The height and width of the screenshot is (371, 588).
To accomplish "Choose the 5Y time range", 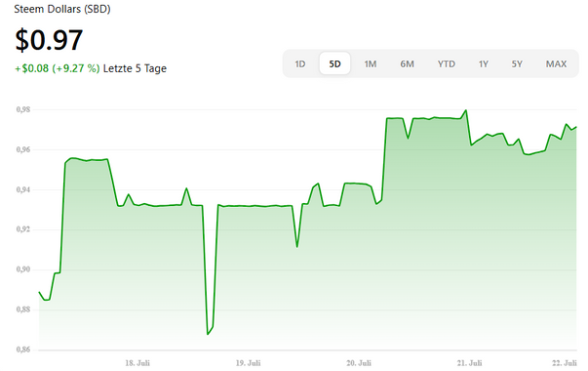I will (517, 63).
